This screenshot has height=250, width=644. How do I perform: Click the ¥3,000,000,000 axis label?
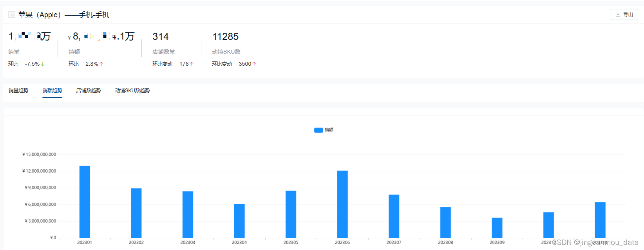coord(40,221)
